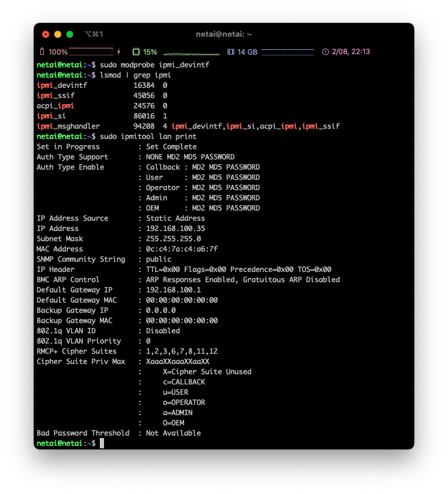The height and width of the screenshot is (494, 448).
Task: Click the 'X=Cipher Suite Unused' legend line
Action: click(207, 372)
